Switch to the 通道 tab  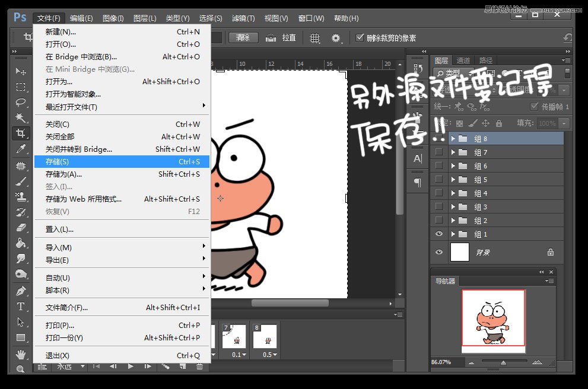coord(463,60)
